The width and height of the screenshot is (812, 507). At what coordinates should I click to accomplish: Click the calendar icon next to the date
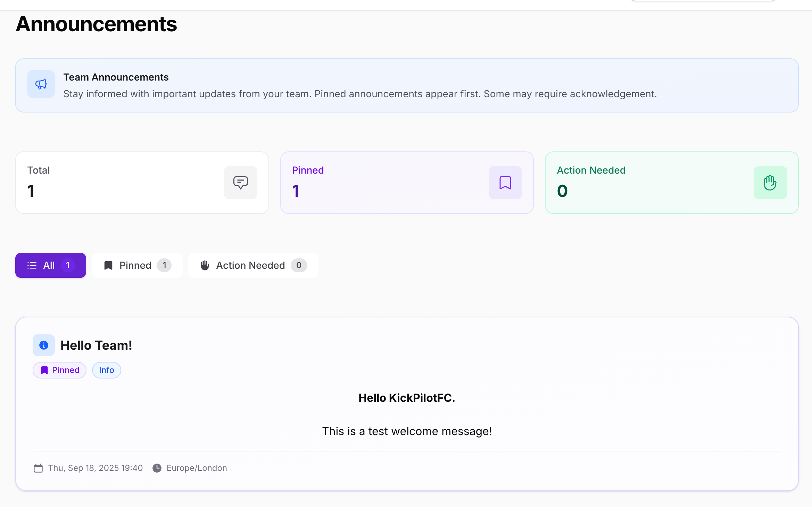tap(38, 468)
